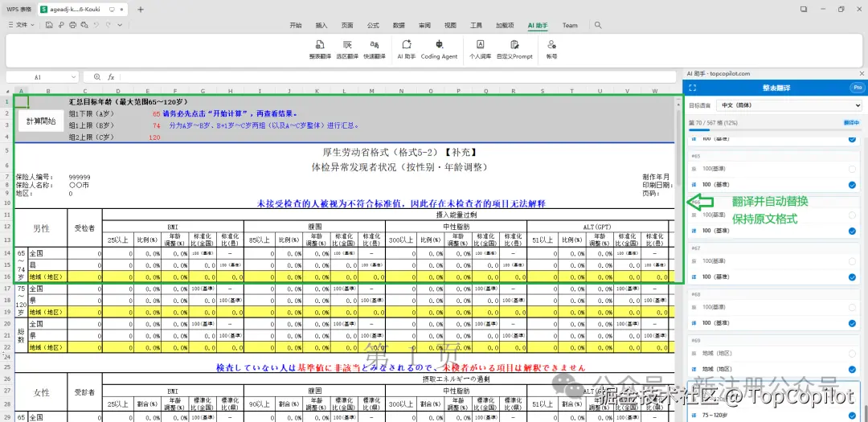Screen dimensions: 868x422
Task: Switch to the Team ribbon tab
Action: pyautogui.click(x=570, y=26)
